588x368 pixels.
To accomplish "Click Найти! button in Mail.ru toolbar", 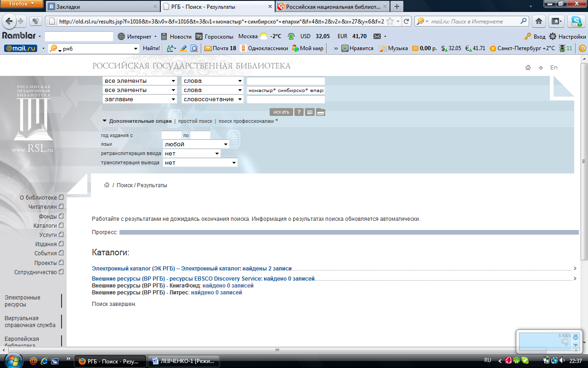I will coord(152,48).
